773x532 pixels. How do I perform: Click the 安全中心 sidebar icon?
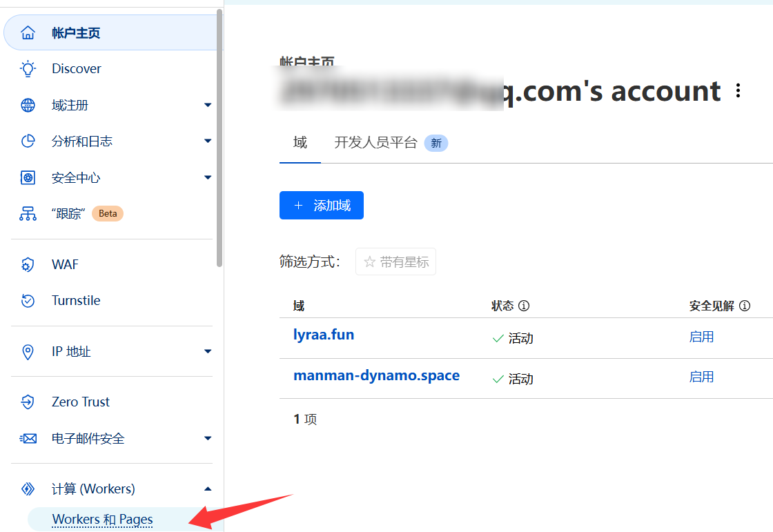click(28, 177)
